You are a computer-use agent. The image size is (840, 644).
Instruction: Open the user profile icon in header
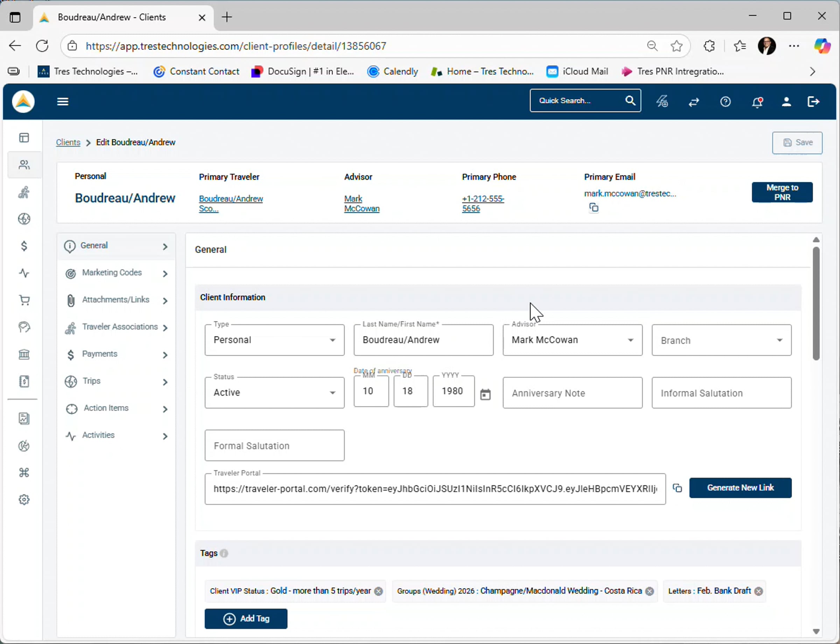[x=786, y=101]
